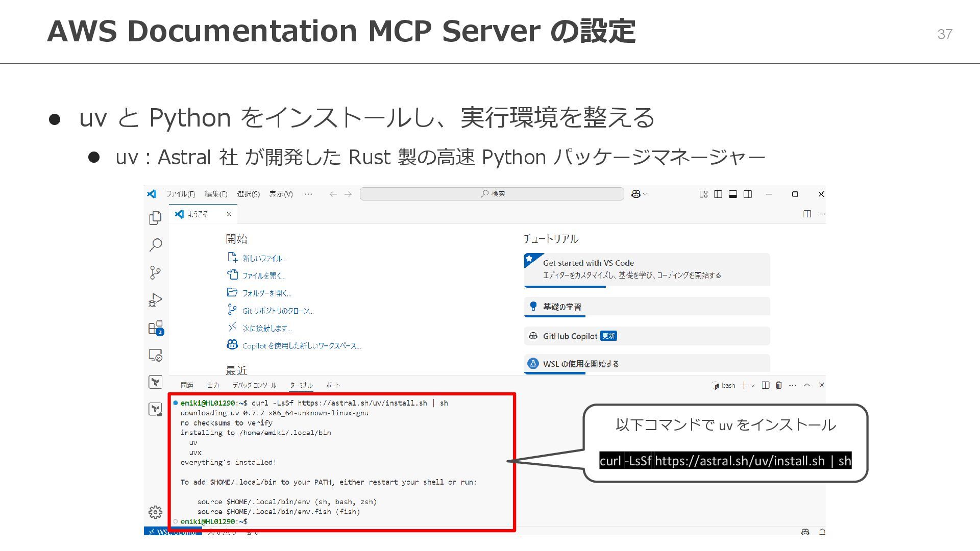
Task: Expand the Copilot dropdown chevron
Action: click(645, 194)
